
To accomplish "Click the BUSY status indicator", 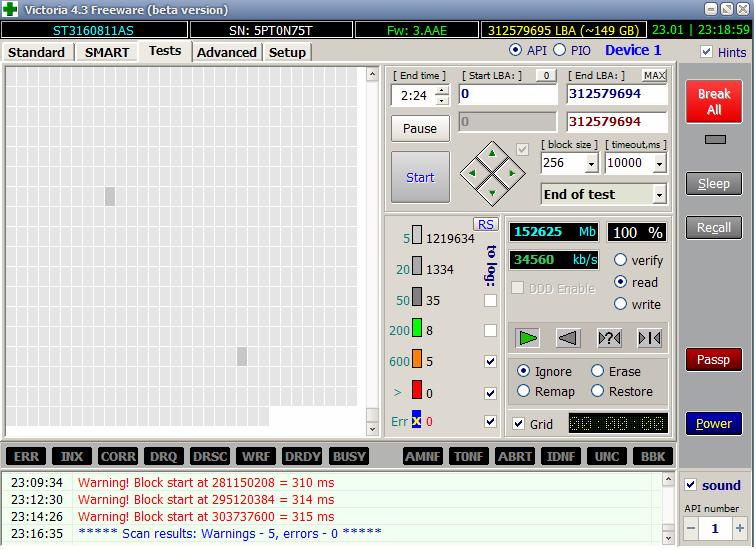I will coord(349,457).
